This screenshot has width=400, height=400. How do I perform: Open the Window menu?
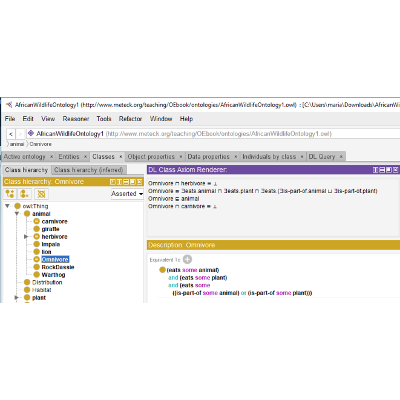(161, 119)
